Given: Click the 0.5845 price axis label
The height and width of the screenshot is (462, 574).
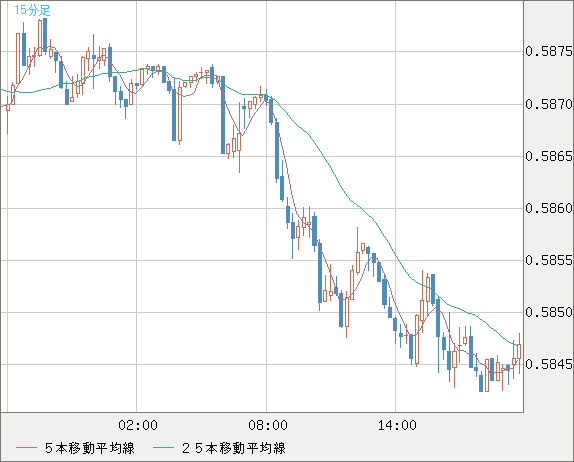Looking at the screenshot, I should point(549,364).
